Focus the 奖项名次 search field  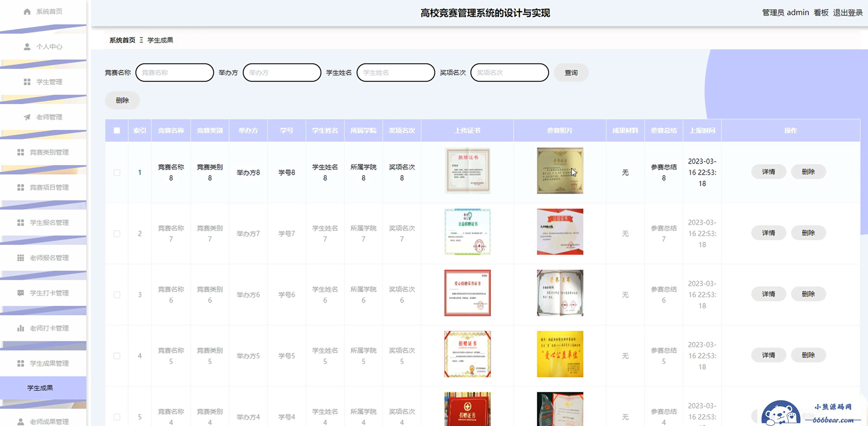(509, 72)
